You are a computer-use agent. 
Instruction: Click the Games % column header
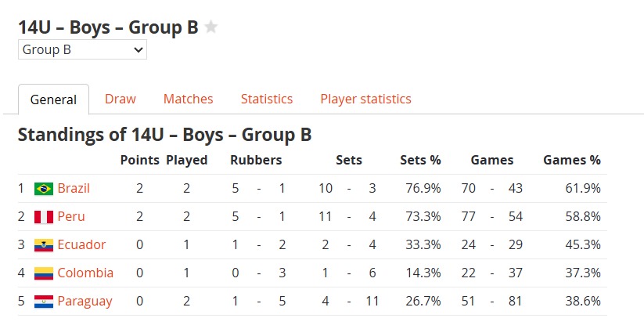tap(572, 160)
